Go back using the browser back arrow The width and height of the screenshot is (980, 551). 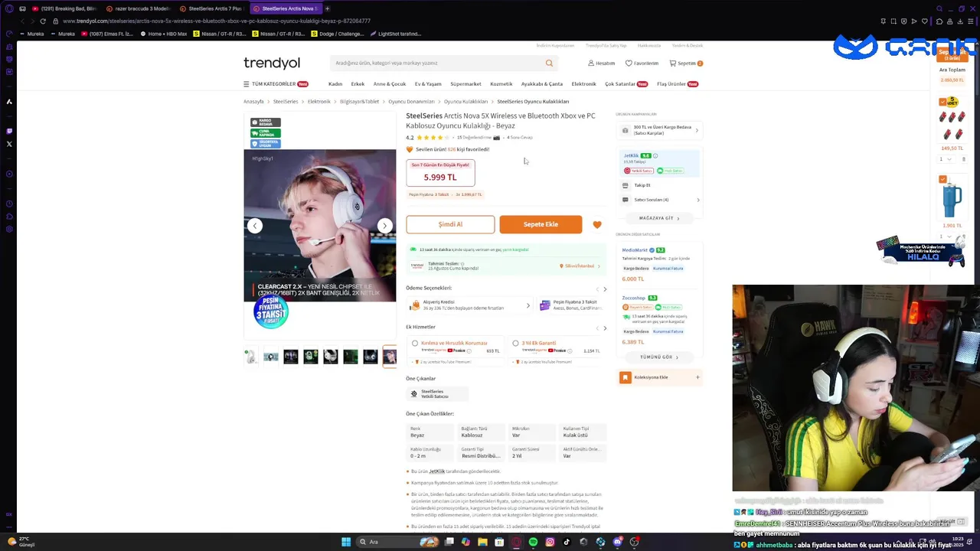(21, 21)
